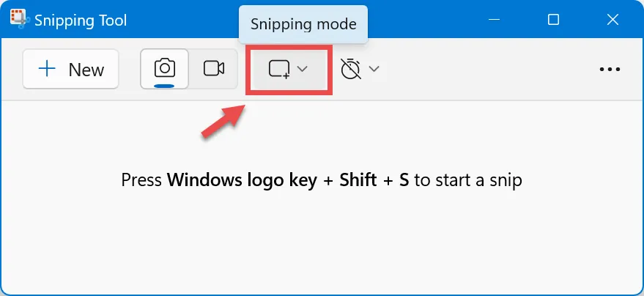This screenshot has height=296, width=644.
Task: Click the Snipping mode tooltip label
Action: pyautogui.click(x=303, y=24)
